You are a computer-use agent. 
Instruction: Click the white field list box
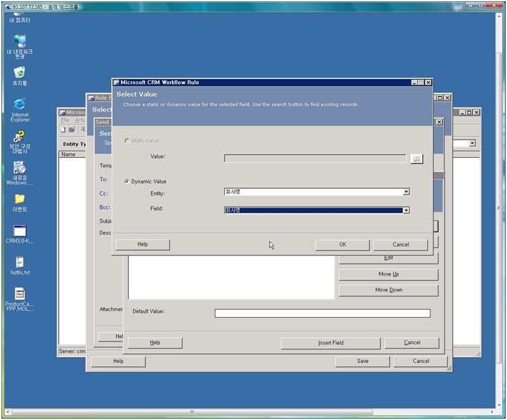click(231, 278)
